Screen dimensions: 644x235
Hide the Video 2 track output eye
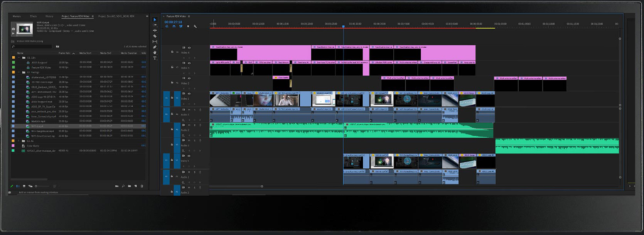click(x=189, y=78)
